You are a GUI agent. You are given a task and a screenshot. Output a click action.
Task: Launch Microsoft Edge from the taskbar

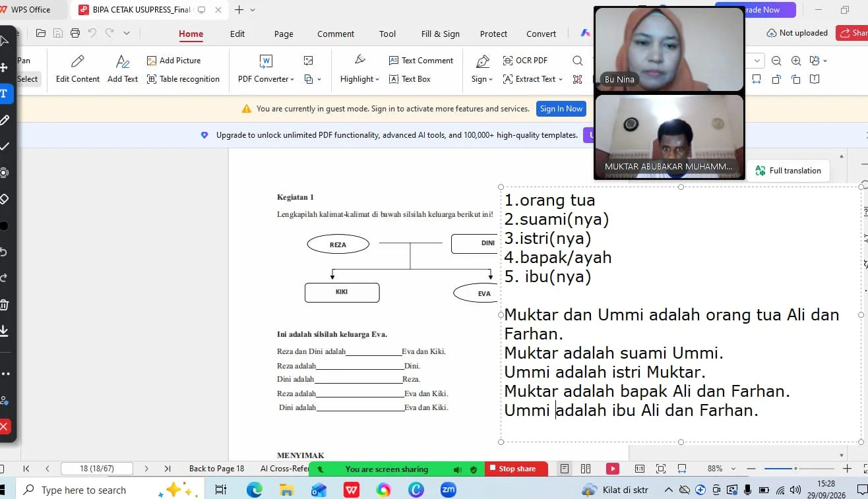254,490
